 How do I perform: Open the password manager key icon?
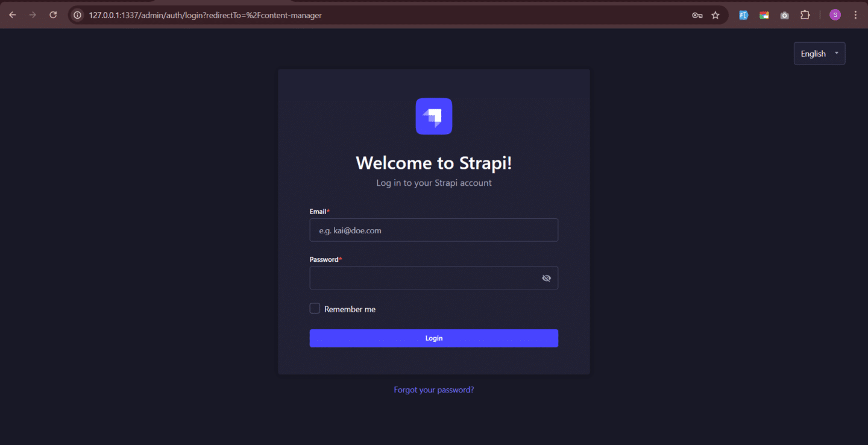(697, 15)
